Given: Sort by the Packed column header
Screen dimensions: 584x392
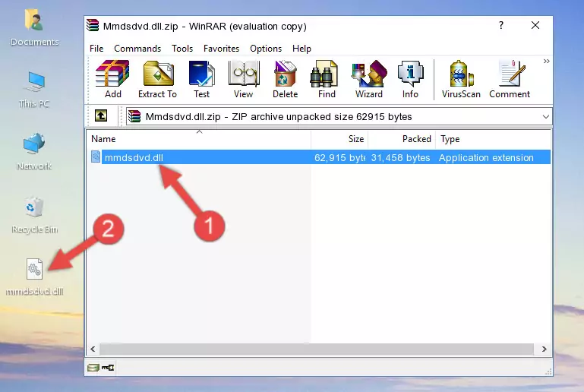Looking at the screenshot, I should point(402,138).
